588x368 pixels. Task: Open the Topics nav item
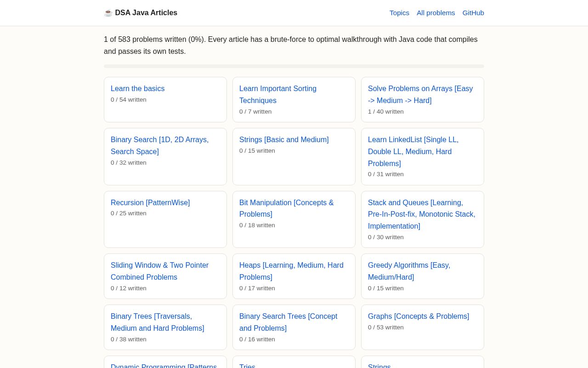(x=399, y=13)
